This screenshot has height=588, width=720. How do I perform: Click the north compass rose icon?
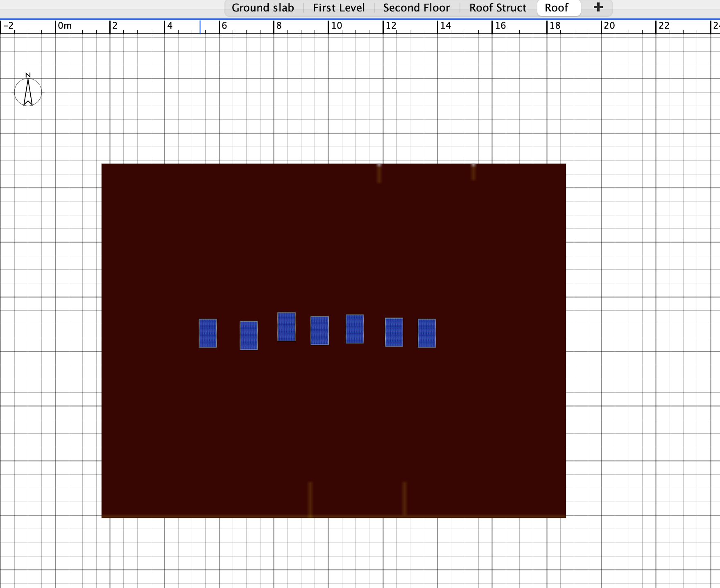(28, 90)
